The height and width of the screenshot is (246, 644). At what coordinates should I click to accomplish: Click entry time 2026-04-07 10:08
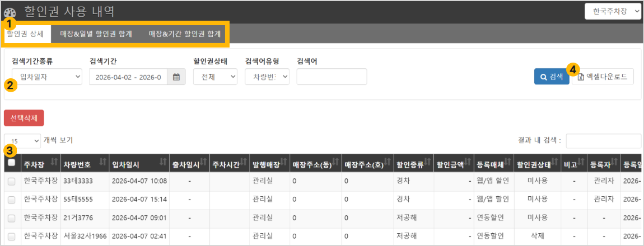tap(139, 181)
